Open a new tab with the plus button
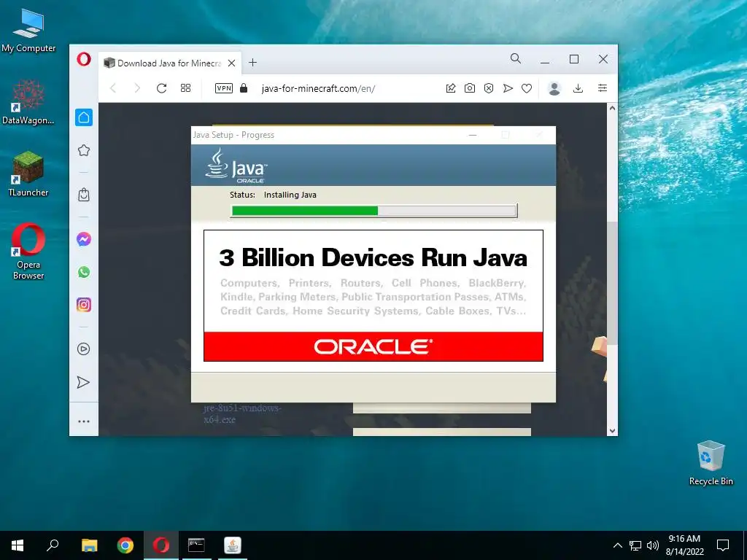 253,63
